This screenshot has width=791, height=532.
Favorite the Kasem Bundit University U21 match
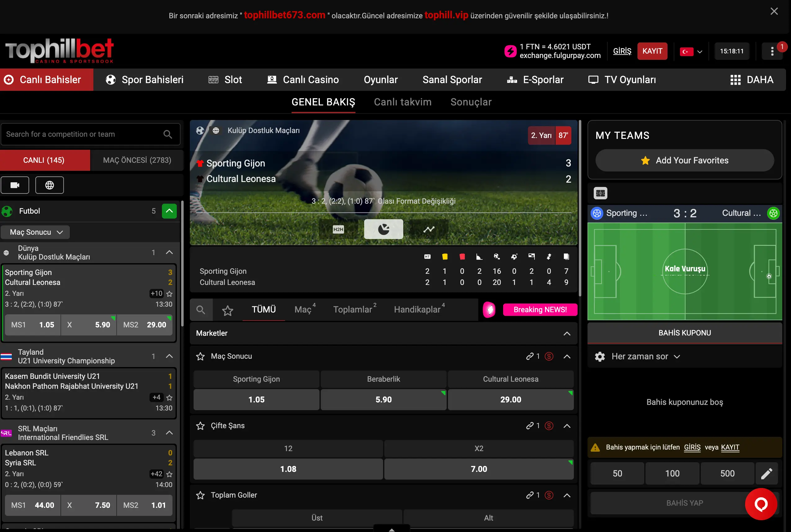click(169, 398)
